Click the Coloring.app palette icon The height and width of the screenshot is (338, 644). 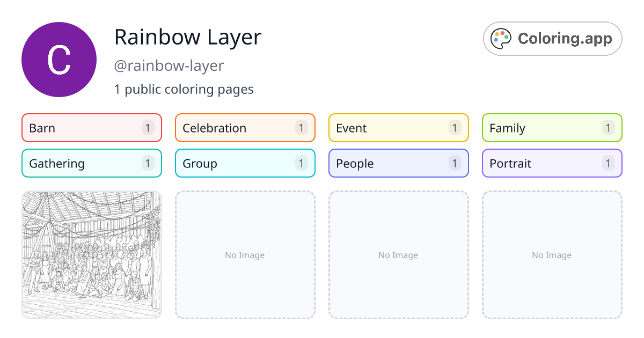point(501,38)
